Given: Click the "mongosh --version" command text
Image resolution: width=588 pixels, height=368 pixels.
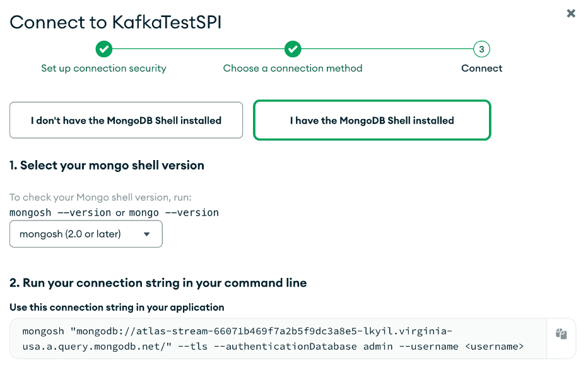Looking at the screenshot, I should coord(61,212).
